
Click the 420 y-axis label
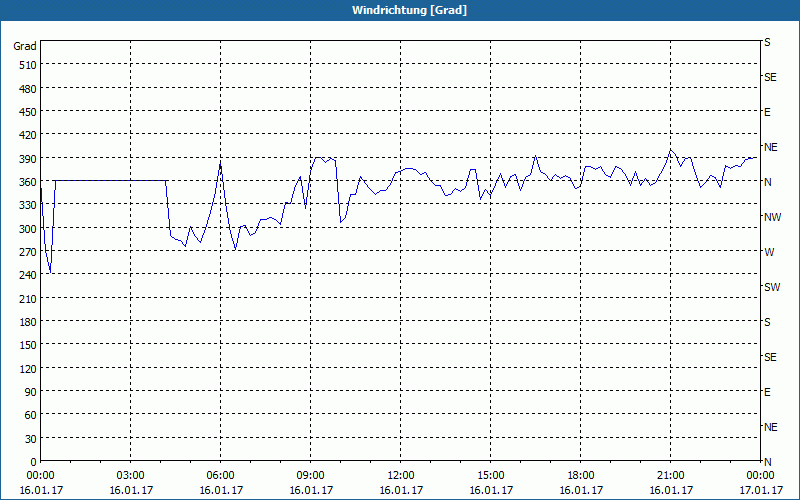pos(28,136)
